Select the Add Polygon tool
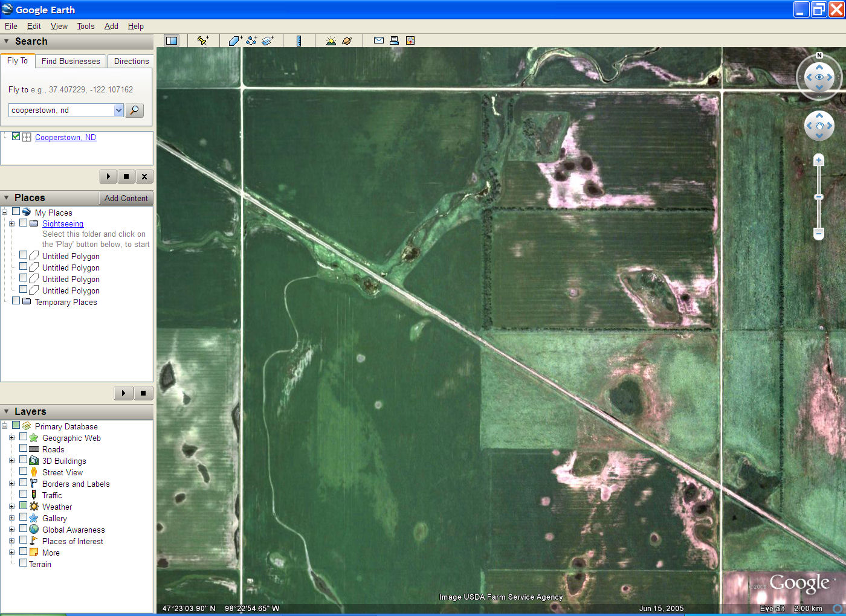This screenshot has height=616, width=846. click(x=235, y=40)
